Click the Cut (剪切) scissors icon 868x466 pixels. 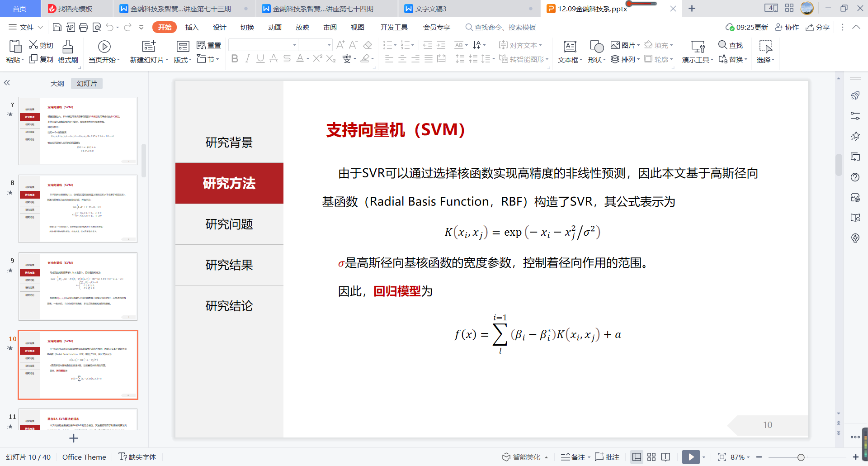pyautogui.click(x=33, y=45)
